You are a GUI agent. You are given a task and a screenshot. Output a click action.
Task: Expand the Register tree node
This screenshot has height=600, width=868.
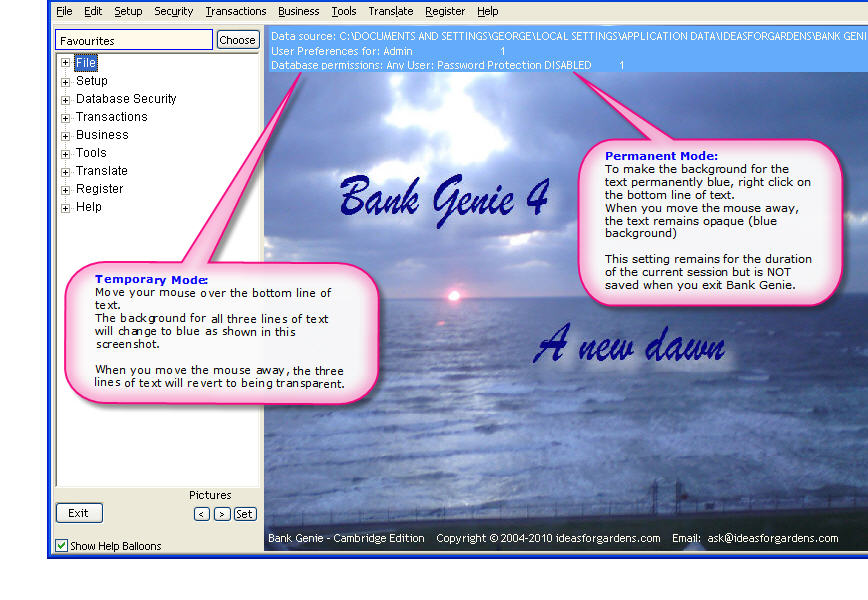point(65,190)
